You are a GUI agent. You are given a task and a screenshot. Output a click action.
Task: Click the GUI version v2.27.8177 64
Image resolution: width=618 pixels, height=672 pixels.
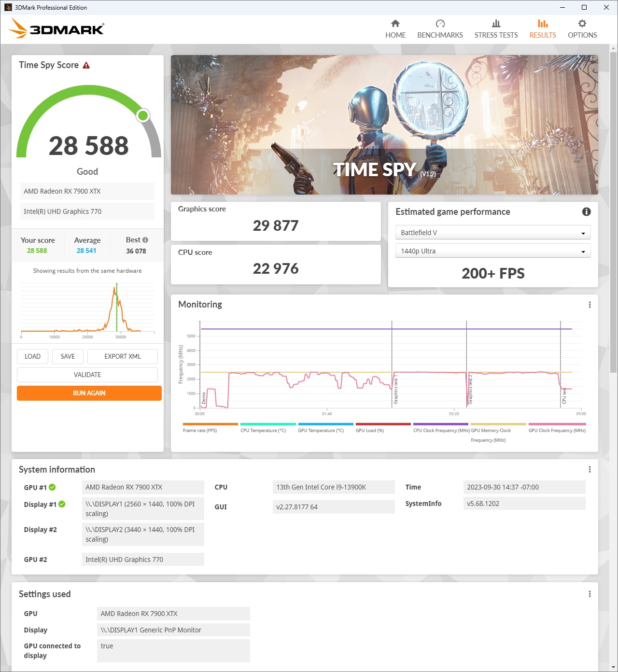(x=334, y=507)
